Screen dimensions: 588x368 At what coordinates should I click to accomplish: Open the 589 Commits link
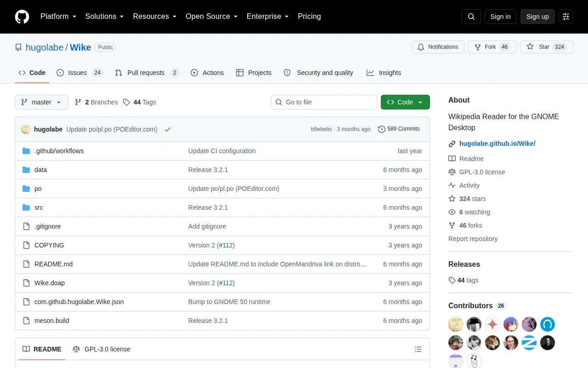399,129
